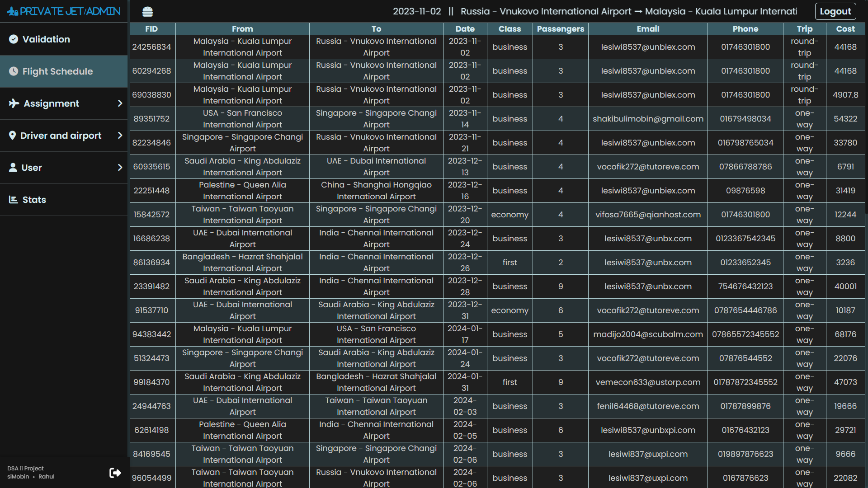Click the Phone column header
The width and height of the screenshot is (868, 488).
[745, 29]
